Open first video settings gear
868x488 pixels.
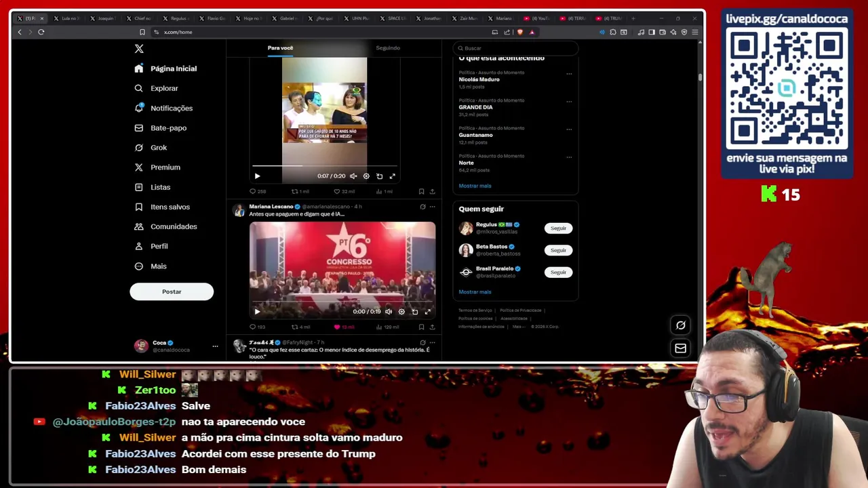366,176
